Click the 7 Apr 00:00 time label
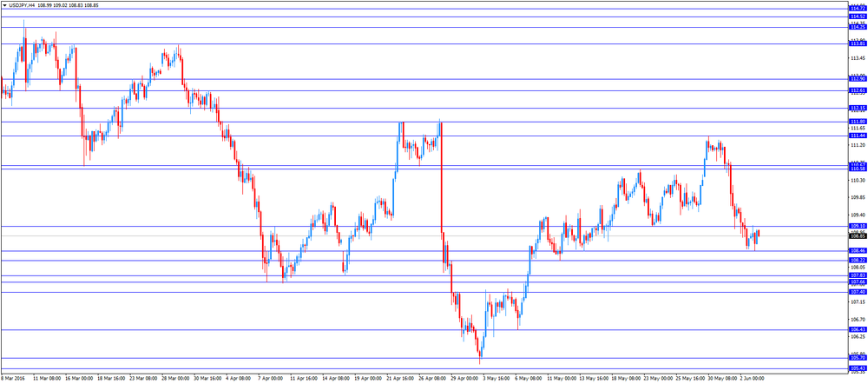Image resolution: width=868 pixels, height=384 pixels. [x=271, y=379]
